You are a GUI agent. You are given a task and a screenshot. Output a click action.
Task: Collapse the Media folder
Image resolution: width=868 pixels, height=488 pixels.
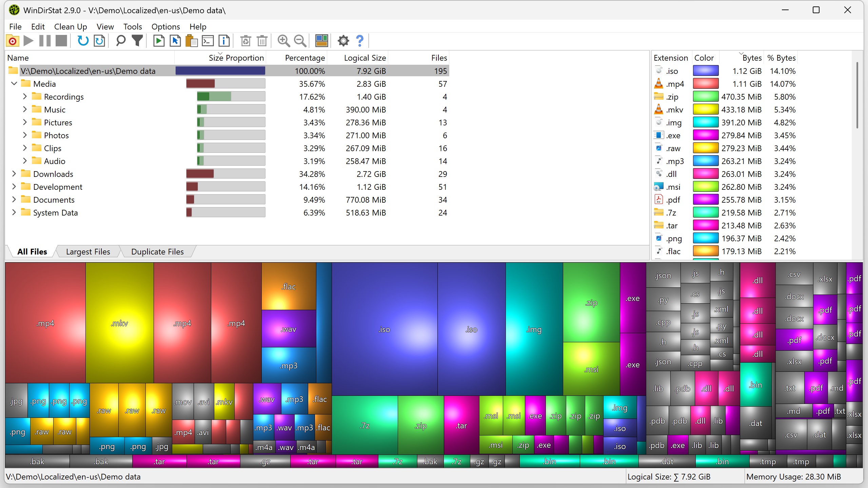(x=14, y=83)
